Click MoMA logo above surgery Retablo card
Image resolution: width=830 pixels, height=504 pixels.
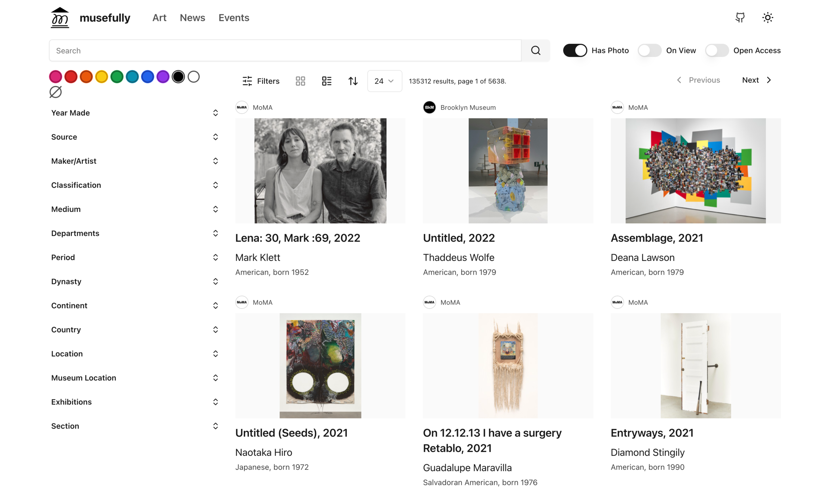429,302
